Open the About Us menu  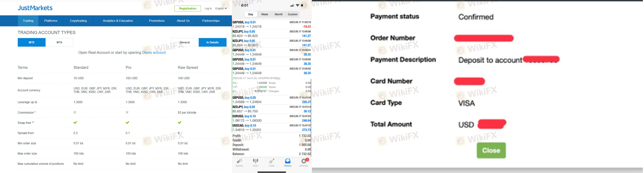[x=183, y=21]
